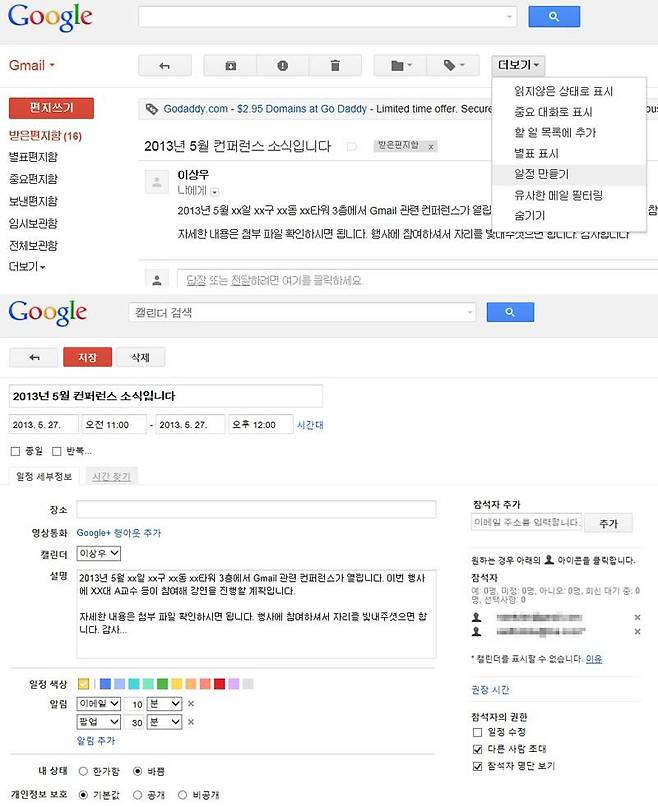The height and width of the screenshot is (807, 658).
Task: Delete the email with the trash icon
Action: coord(335,66)
